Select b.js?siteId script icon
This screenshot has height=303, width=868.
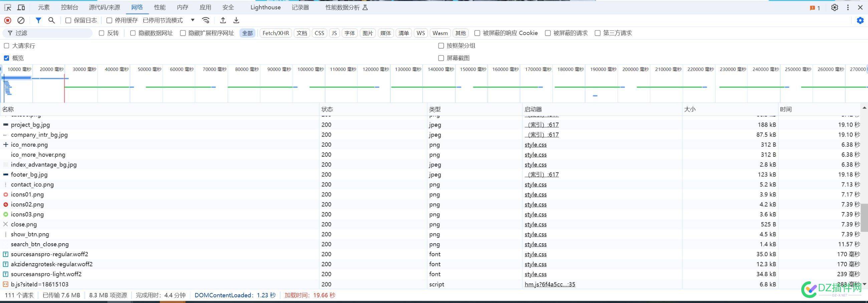tap(5, 284)
